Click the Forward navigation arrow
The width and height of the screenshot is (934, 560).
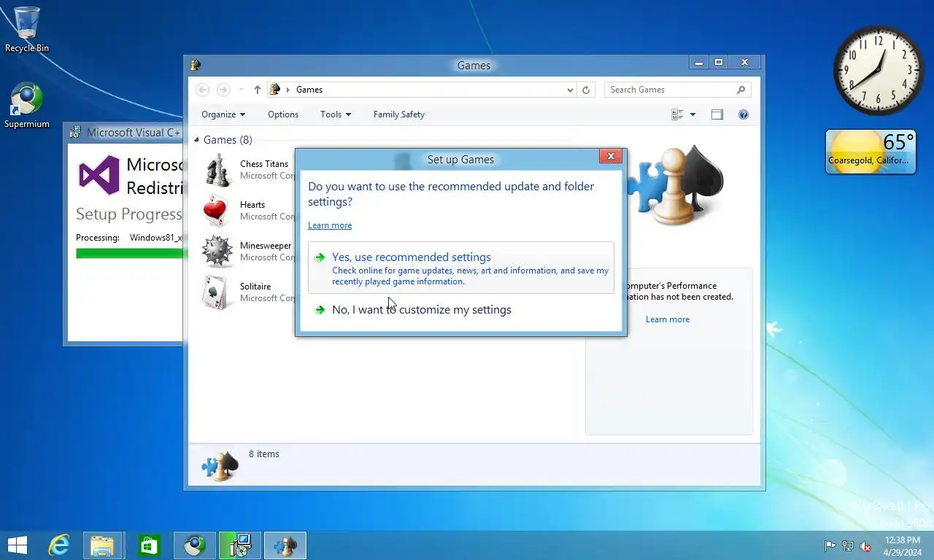pos(223,90)
